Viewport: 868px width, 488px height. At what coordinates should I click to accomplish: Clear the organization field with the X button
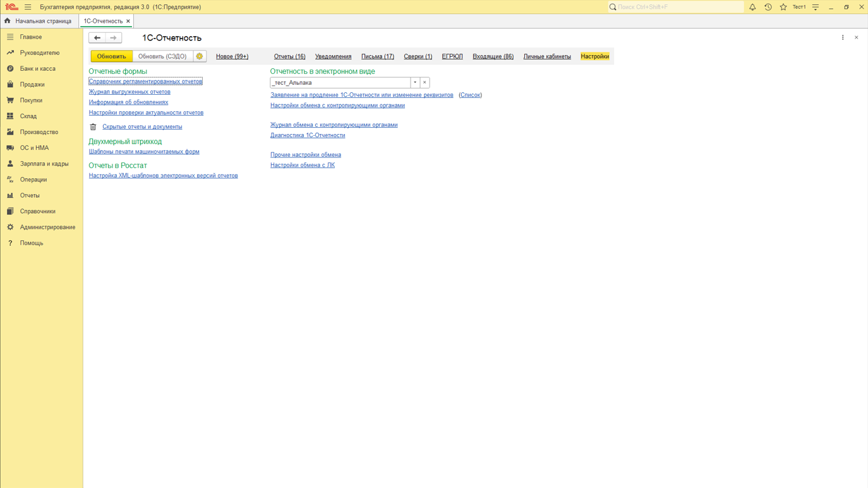click(x=425, y=83)
